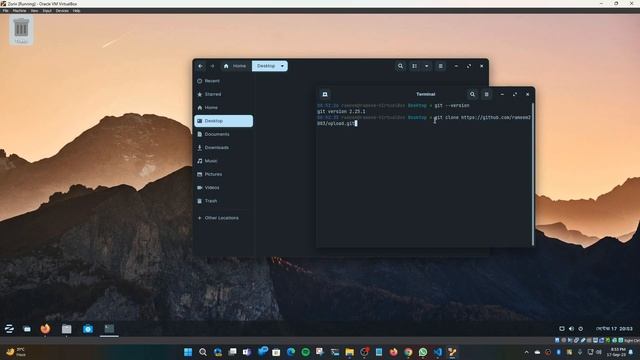The height and width of the screenshot is (360, 640).
Task: Open the VirtualBox Devices menu
Action: pos(62,11)
